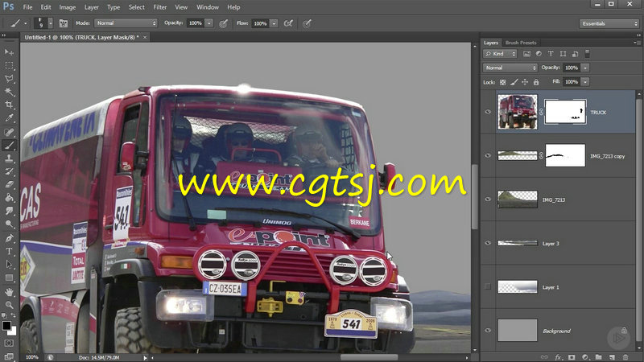Toggle the Brush panel button

[x=64, y=23]
